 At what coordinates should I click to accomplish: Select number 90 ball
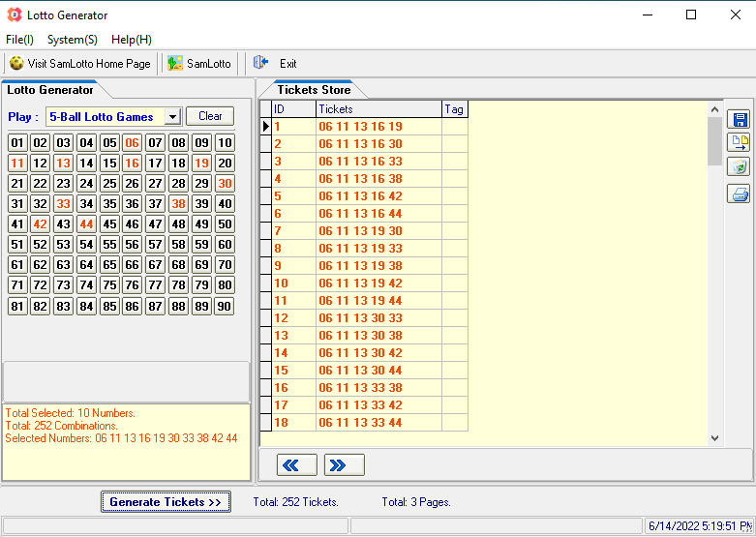(x=225, y=306)
